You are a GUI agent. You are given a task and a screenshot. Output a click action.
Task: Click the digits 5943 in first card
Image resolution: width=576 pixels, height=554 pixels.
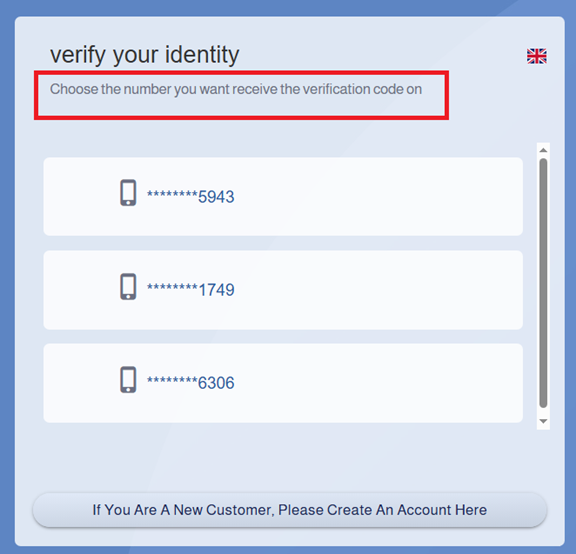216,197
